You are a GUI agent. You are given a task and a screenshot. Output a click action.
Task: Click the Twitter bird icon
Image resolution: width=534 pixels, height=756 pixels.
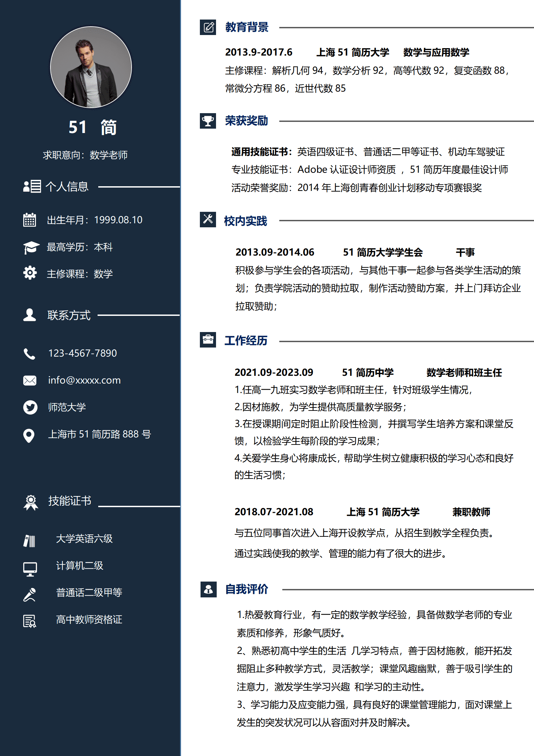pos(30,407)
